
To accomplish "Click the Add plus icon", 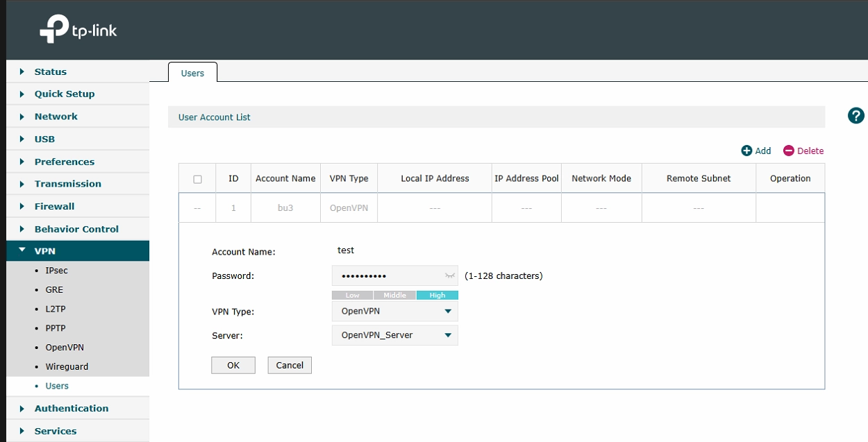I will pyautogui.click(x=747, y=151).
